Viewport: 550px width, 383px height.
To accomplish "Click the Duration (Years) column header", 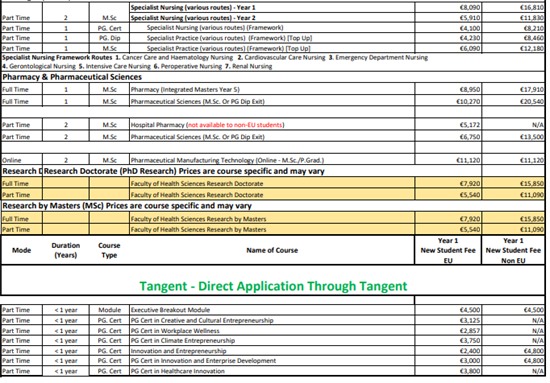I will pyautogui.click(x=66, y=250).
